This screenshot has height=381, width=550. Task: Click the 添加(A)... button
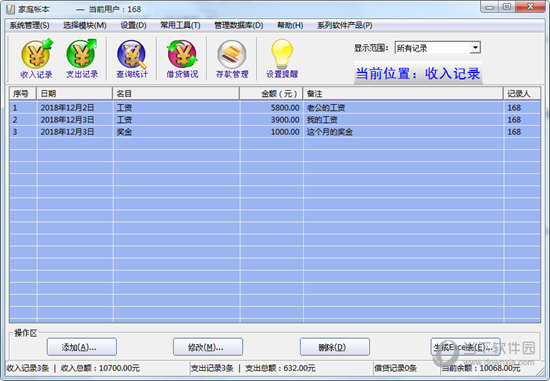(x=82, y=347)
